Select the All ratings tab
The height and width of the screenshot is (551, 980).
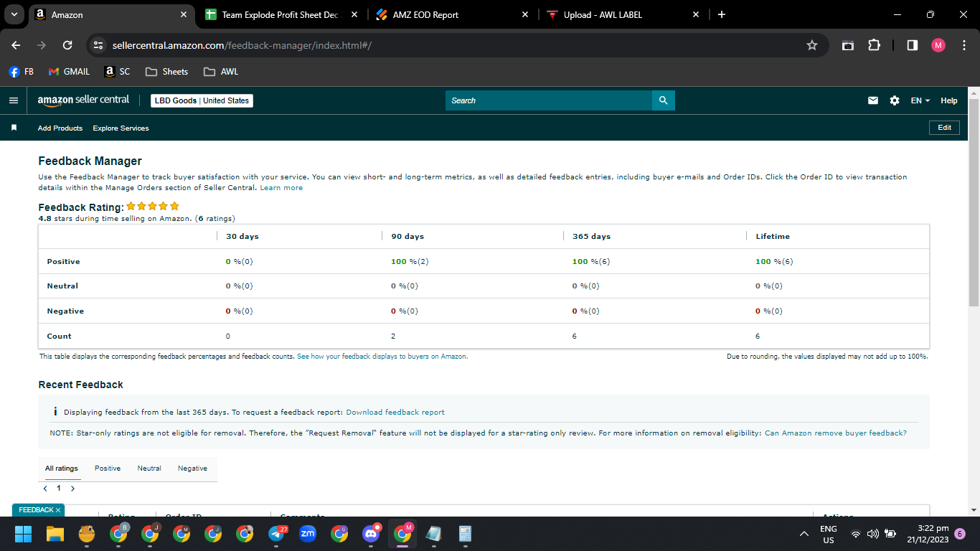pos(62,468)
